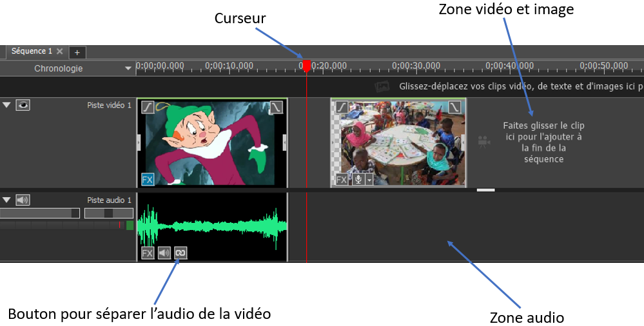Screen dimensions: 644x326
Task: Add a new sequence with the plus tab
Action: click(77, 52)
